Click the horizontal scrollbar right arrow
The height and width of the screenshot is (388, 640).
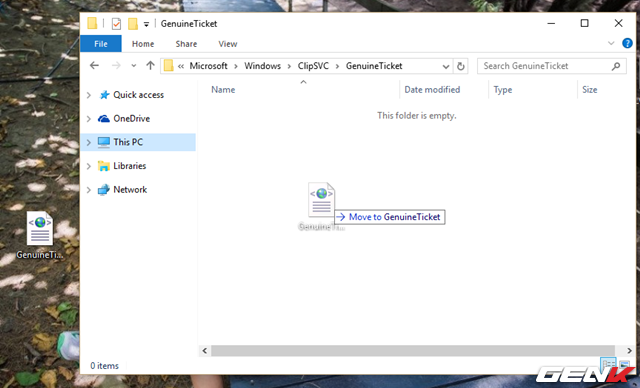[x=629, y=350]
